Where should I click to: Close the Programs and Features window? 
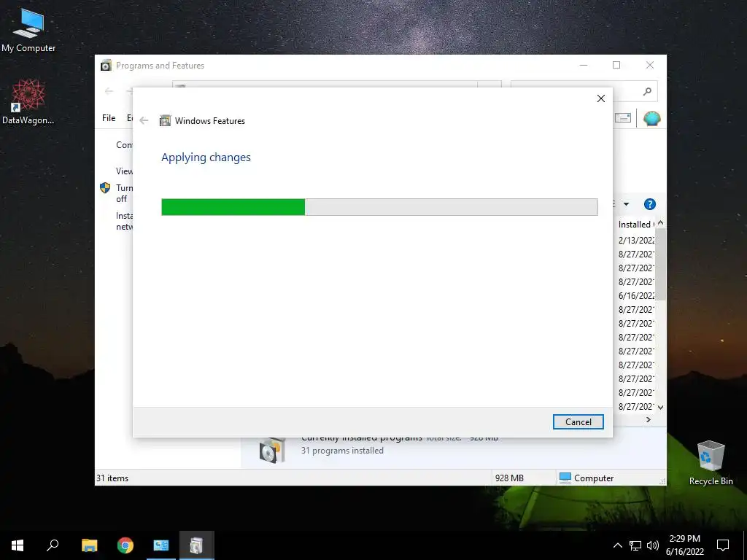650,65
